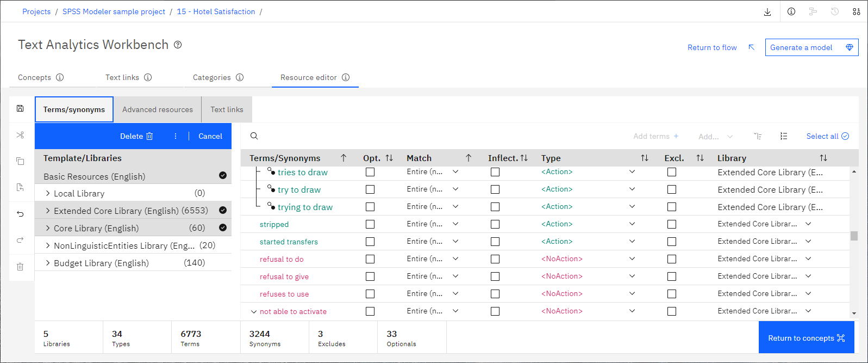The height and width of the screenshot is (363, 868).
Task: Toggle Opt. checkbox for 'not able to activate' row
Action: [370, 311]
